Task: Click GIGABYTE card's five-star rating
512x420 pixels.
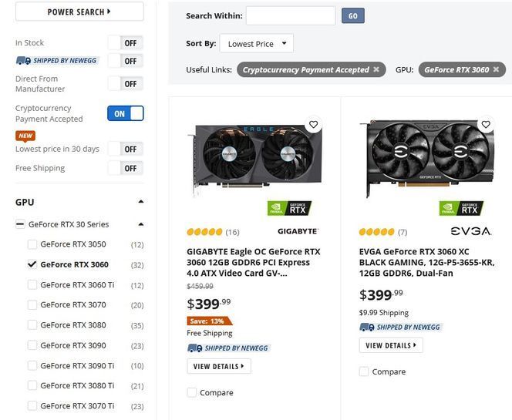Action: click(x=204, y=232)
